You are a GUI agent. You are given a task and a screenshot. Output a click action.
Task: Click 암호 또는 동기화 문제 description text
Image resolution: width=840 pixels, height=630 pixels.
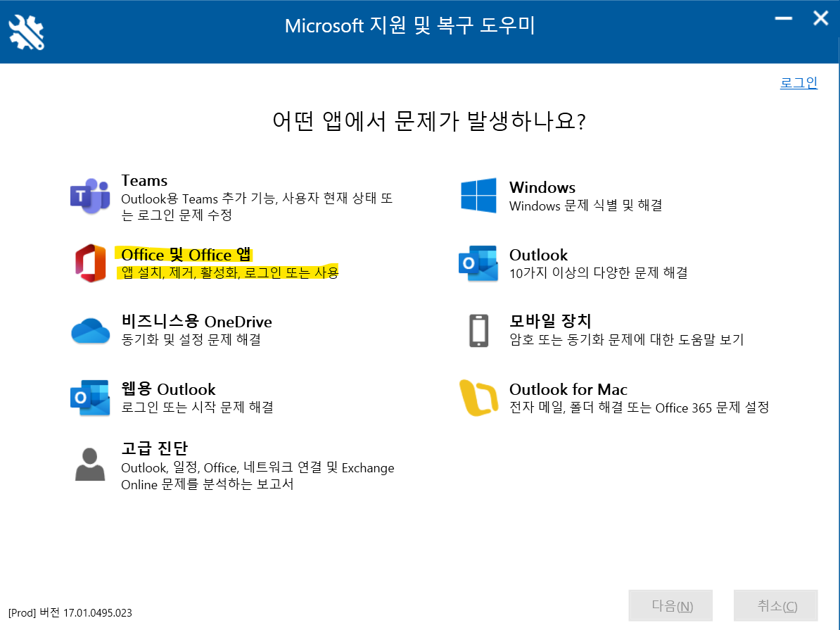point(627,339)
